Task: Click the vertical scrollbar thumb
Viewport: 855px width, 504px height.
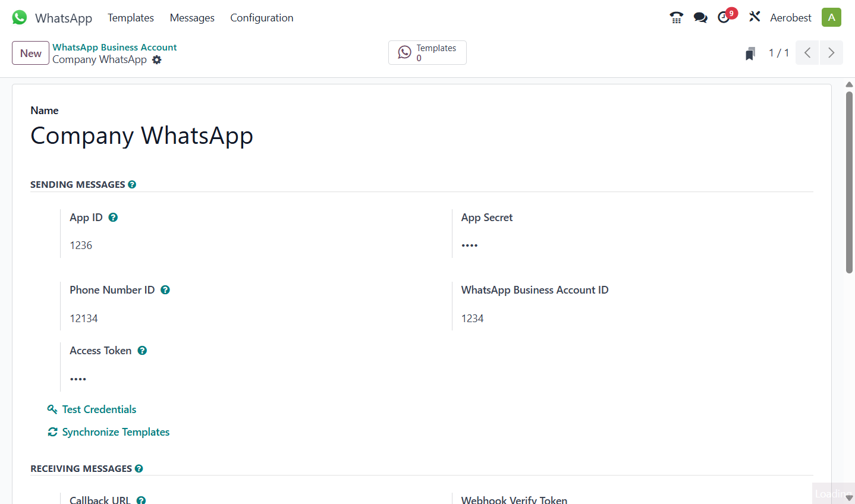Action: click(x=850, y=181)
